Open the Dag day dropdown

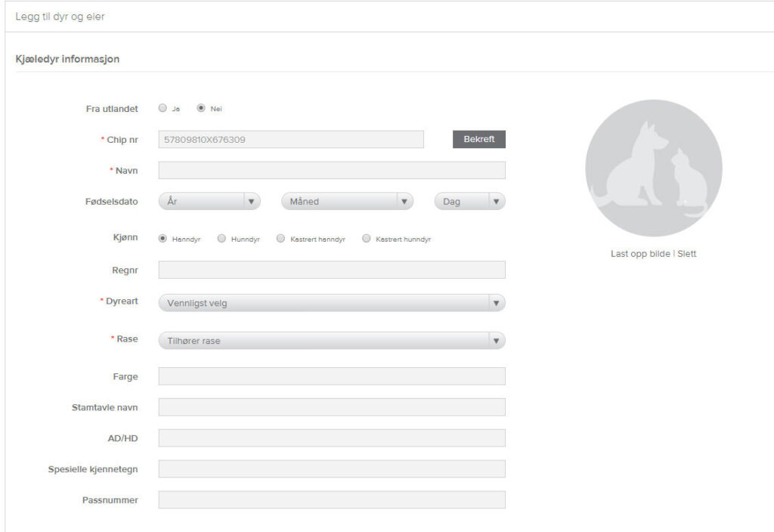click(x=469, y=201)
